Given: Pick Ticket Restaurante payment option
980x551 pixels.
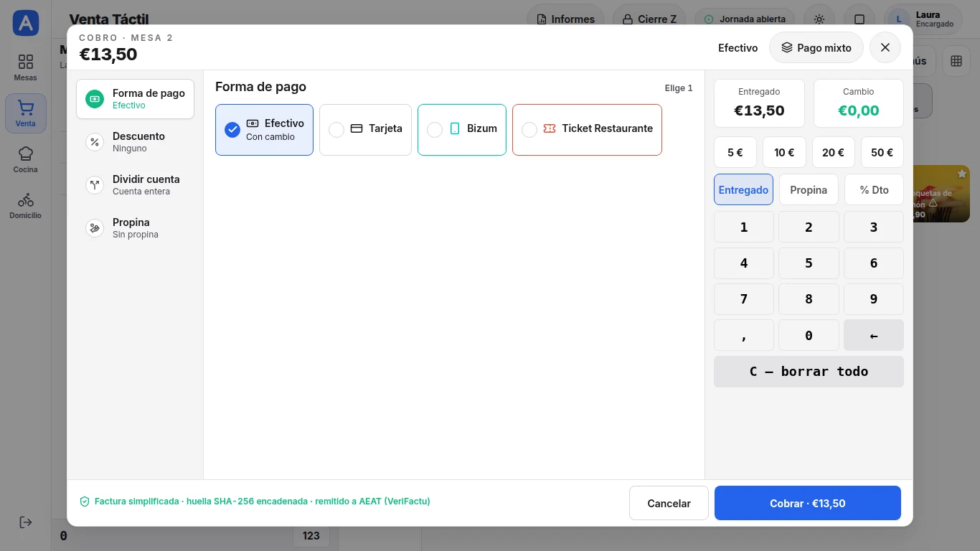Looking at the screenshot, I should (587, 130).
